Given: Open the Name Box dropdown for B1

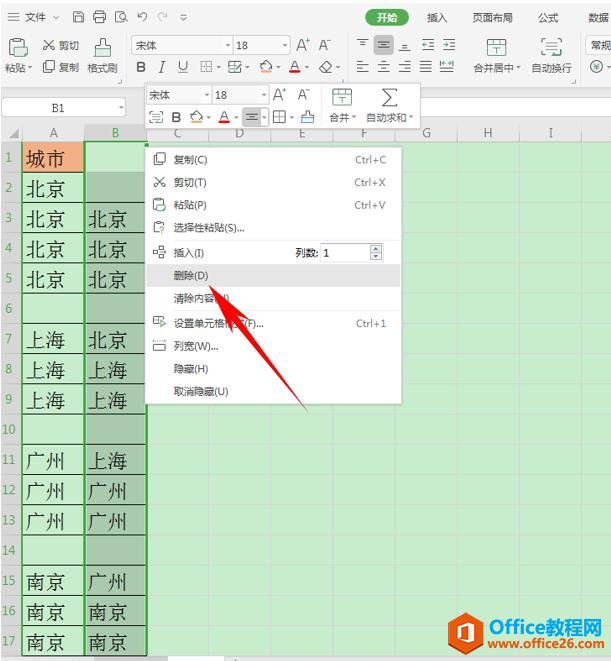Looking at the screenshot, I should pyautogui.click(x=121, y=108).
